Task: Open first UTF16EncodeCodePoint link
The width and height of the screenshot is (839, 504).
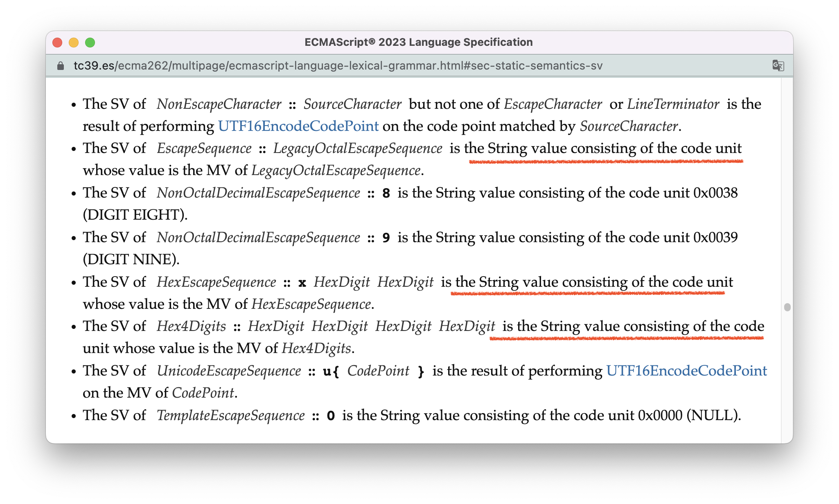Action: pyautogui.click(x=298, y=126)
